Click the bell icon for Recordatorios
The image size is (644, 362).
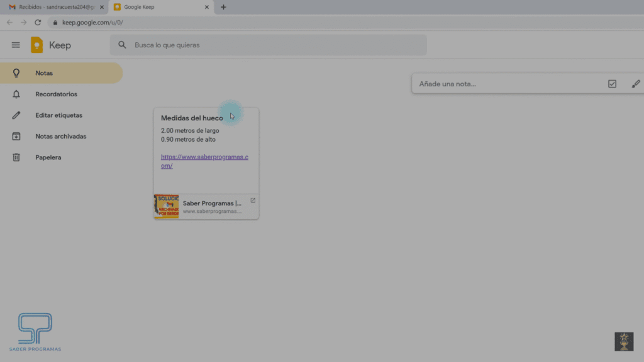16,94
